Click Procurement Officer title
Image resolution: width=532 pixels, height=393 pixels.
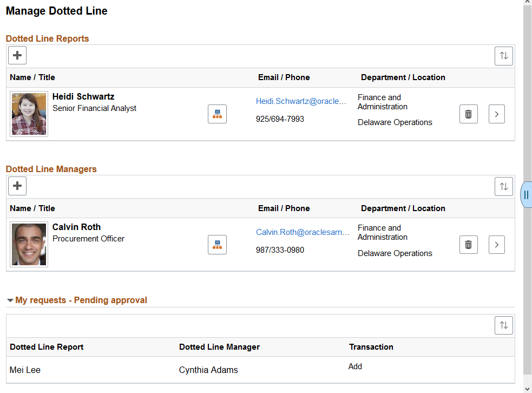(x=88, y=239)
